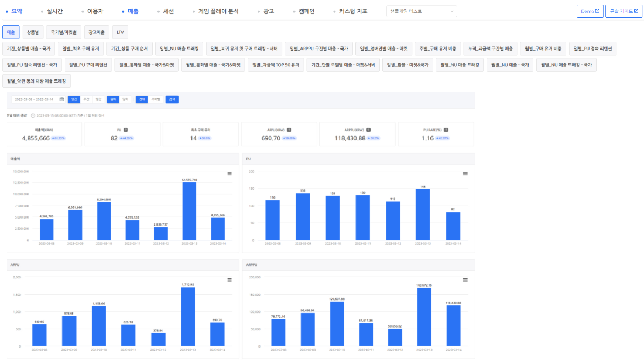This screenshot has width=644, height=361.
Task: Open the 일별_과금액 TOP 50 유저 report
Action: 276,65
